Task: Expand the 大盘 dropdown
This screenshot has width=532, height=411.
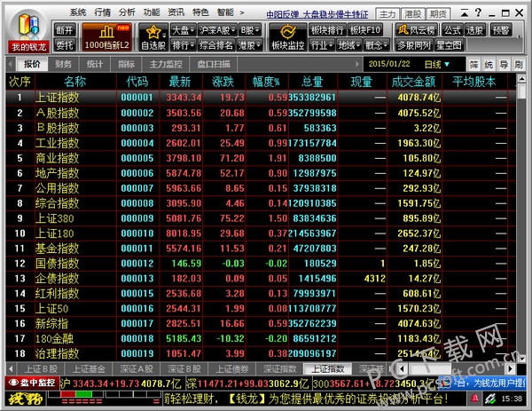Action: (x=184, y=30)
